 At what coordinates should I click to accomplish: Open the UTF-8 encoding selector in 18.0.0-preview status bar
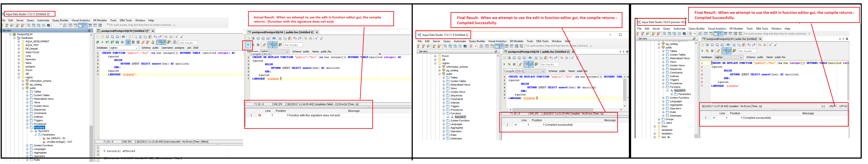tap(843, 106)
